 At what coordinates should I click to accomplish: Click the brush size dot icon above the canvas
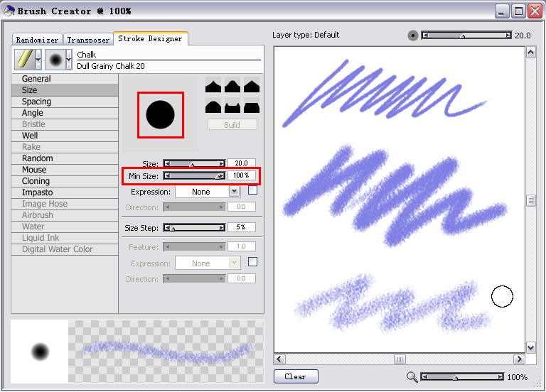pyautogui.click(x=413, y=36)
